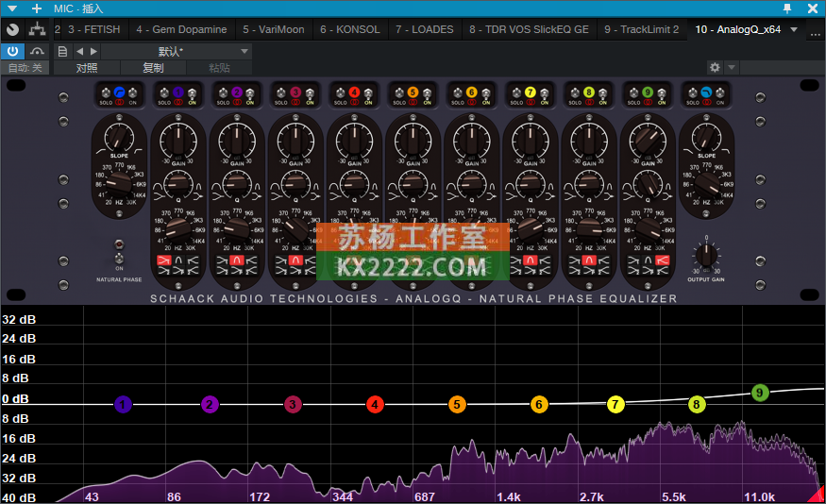The image size is (826, 504).
Task: Open the 9 - TrackLimit 2 tab
Action: (x=641, y=29)
